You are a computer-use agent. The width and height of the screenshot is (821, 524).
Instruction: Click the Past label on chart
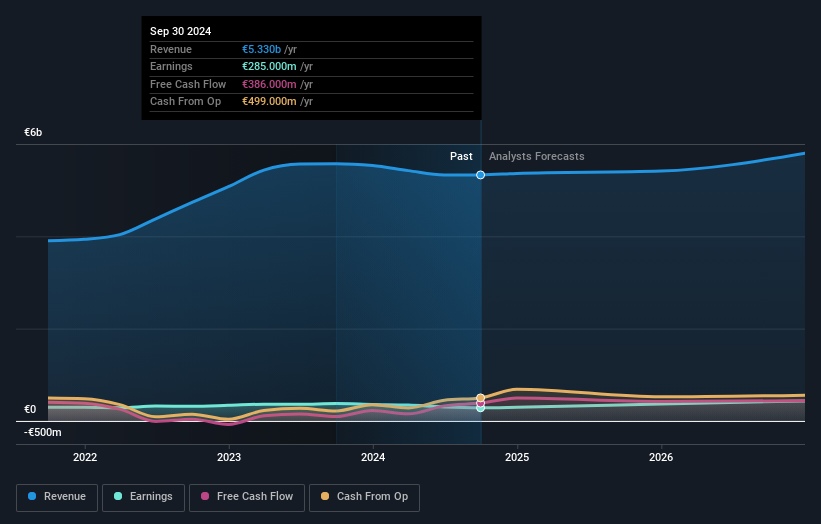click(461, 156)
